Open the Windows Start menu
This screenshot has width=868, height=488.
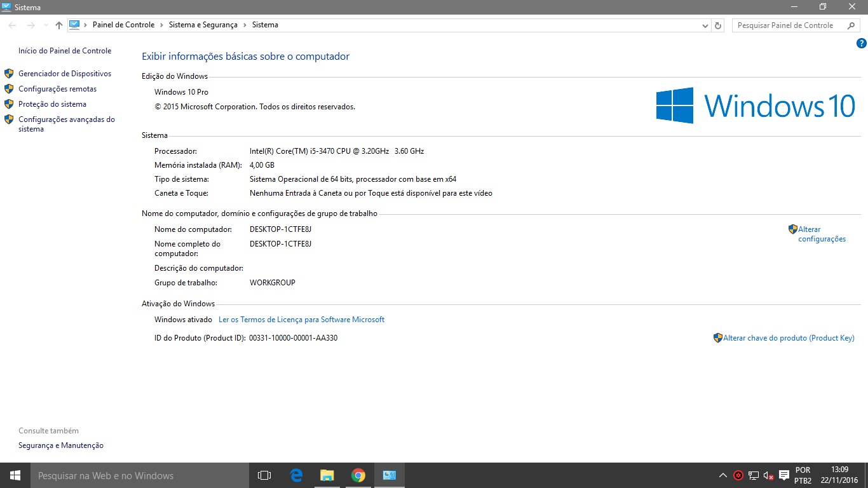[x=15, y=475]
